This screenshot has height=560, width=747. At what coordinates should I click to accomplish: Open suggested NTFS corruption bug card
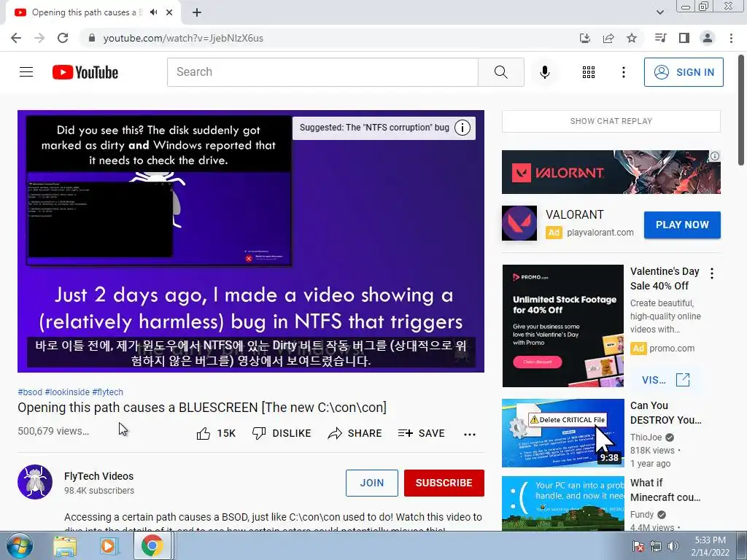pos(374,128)
